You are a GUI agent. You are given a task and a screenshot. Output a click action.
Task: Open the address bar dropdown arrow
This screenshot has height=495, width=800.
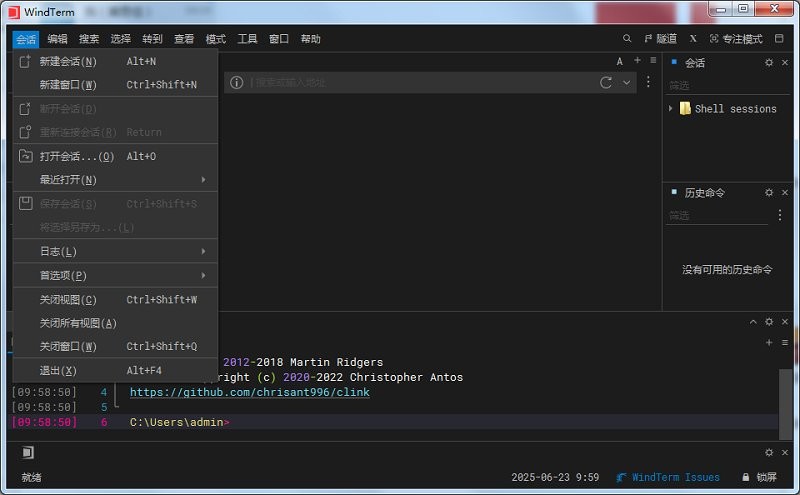coord(627,83)
